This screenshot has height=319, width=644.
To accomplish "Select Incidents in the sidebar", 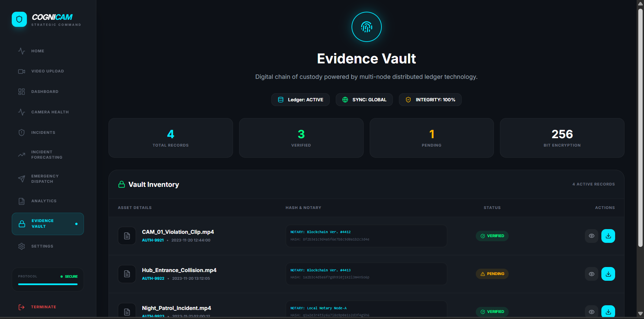I will tap(48, 132).
